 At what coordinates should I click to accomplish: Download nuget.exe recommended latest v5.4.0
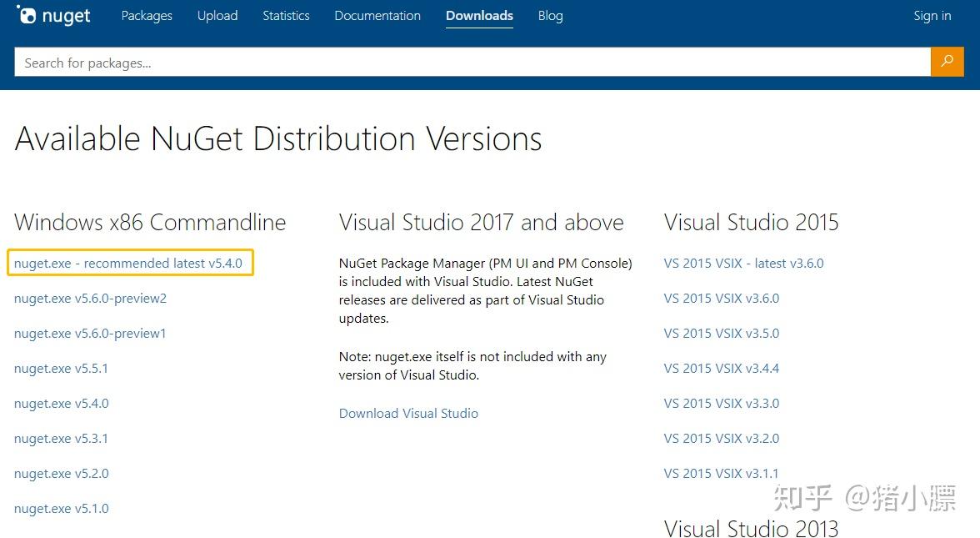[128, 264]
